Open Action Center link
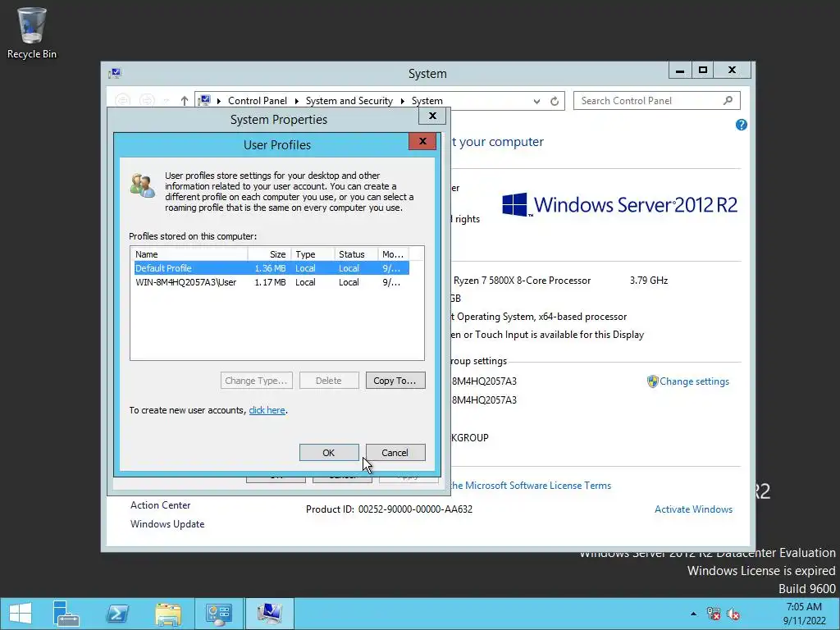840x630 pixels. [x=160, y=505]
